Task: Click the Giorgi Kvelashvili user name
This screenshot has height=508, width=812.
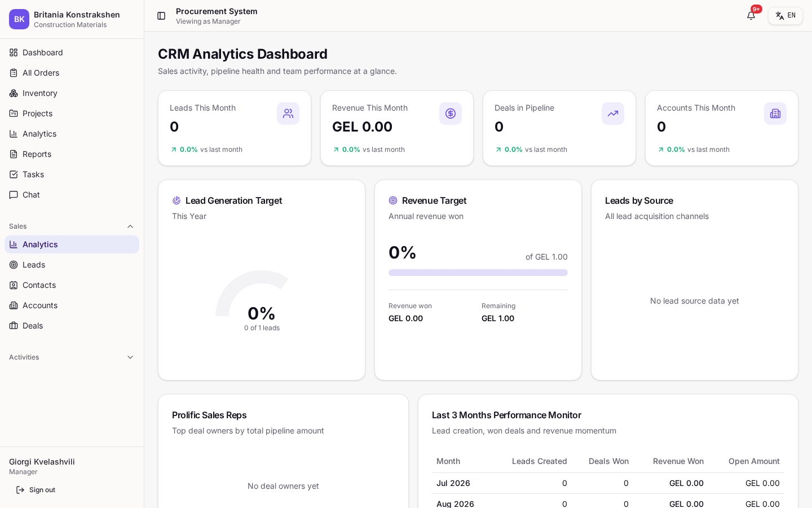Action: [42, 462]
